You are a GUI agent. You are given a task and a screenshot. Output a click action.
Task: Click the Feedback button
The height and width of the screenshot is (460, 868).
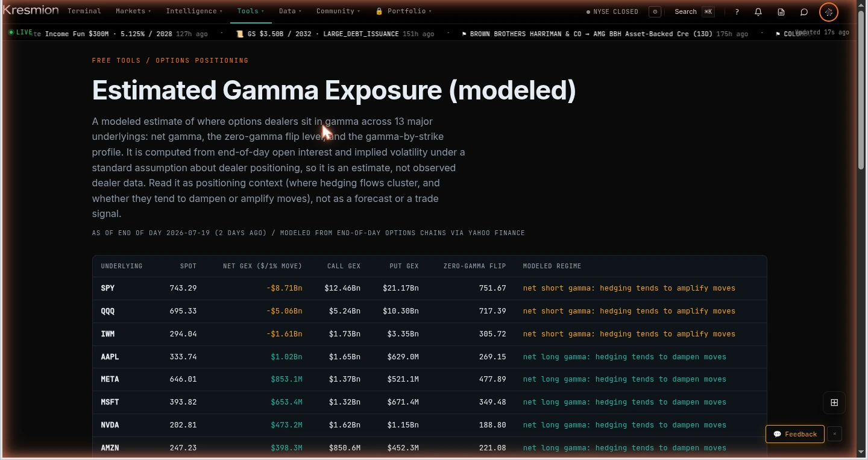[795, 434]
